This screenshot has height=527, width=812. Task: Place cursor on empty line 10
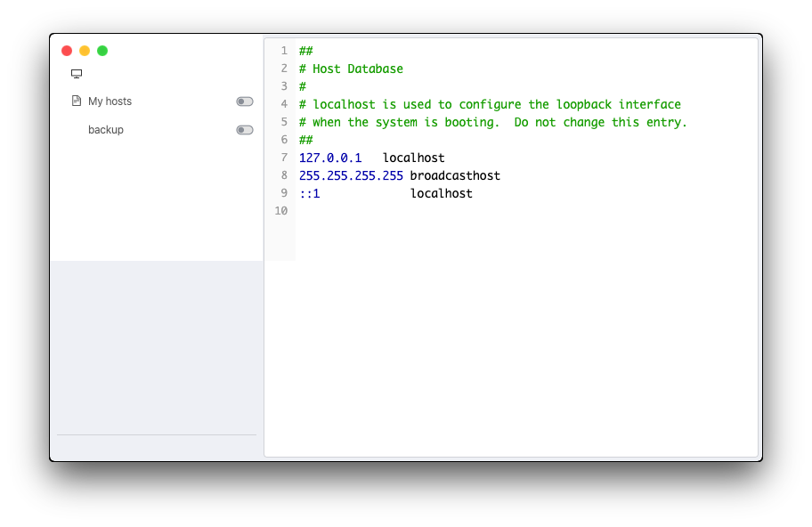(526, 211)
